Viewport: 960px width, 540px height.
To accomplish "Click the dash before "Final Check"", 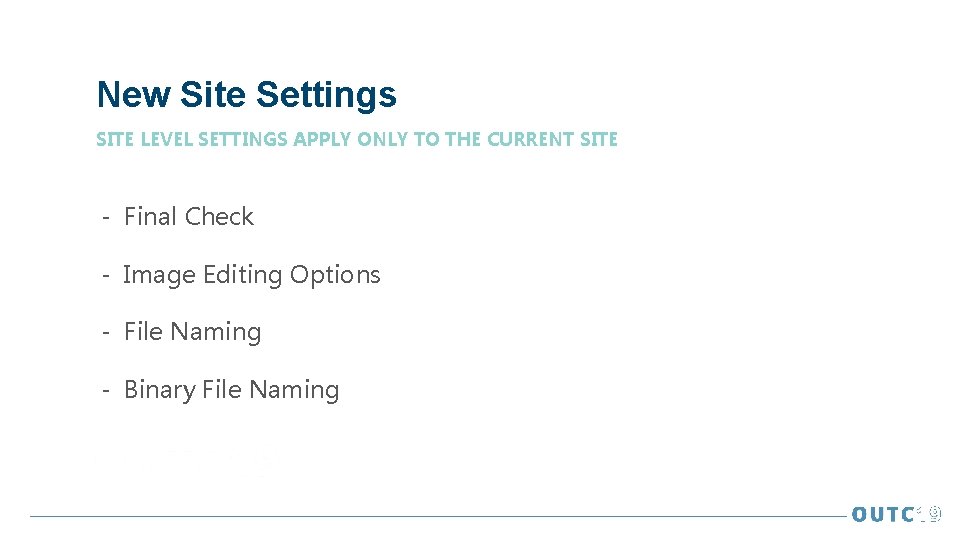I will (x=105, y=217).
